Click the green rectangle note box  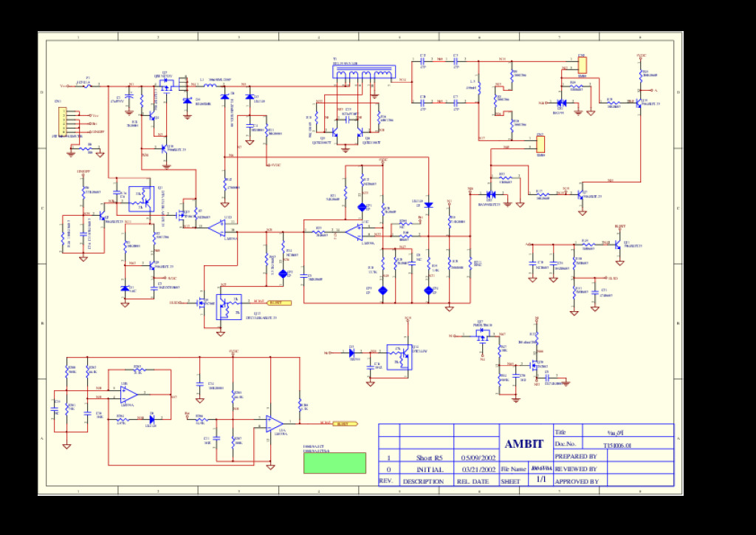pos(334,463)
